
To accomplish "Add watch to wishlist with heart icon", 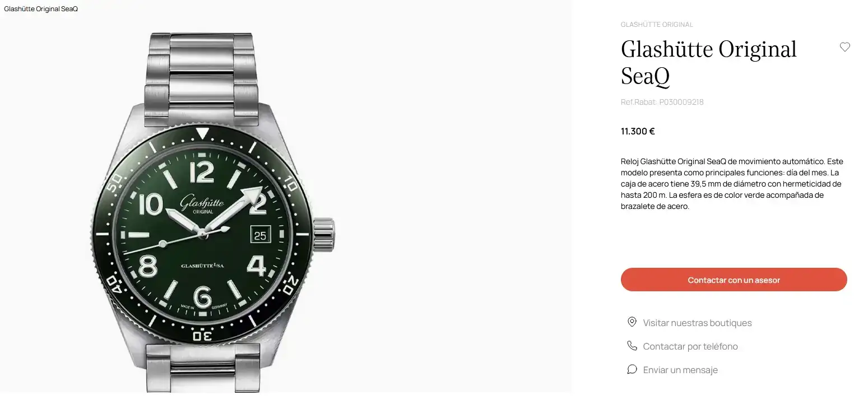I will coord(844,47).
